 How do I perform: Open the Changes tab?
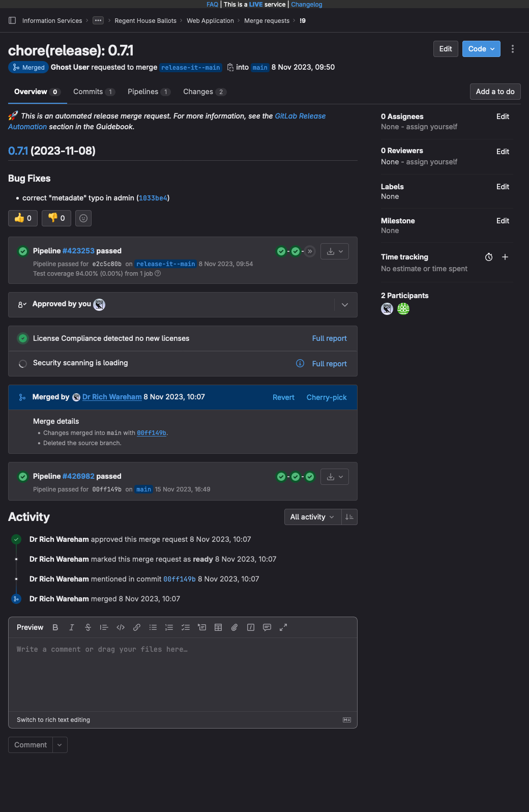tap(204, 92)
